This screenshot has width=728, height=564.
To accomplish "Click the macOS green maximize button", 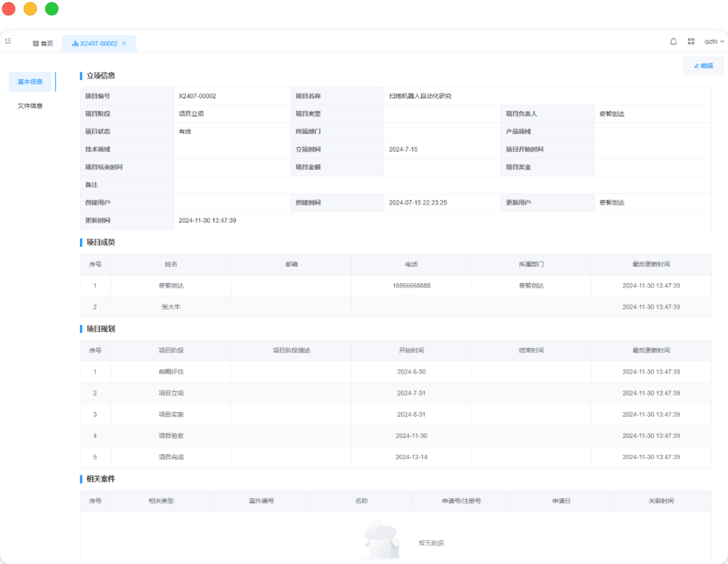I will point(52,9).
